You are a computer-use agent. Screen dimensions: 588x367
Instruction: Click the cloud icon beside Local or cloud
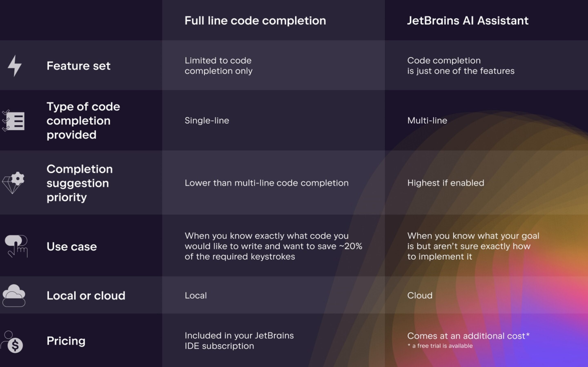14,295
